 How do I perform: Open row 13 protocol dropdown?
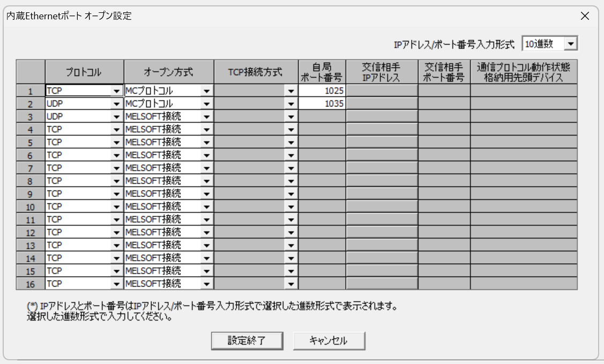[116, 246]
